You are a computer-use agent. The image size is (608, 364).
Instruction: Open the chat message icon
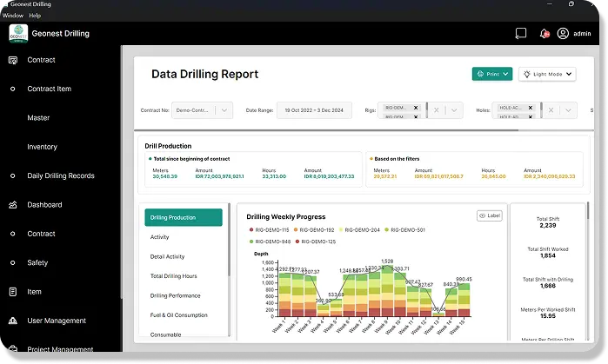pos(521,34)
